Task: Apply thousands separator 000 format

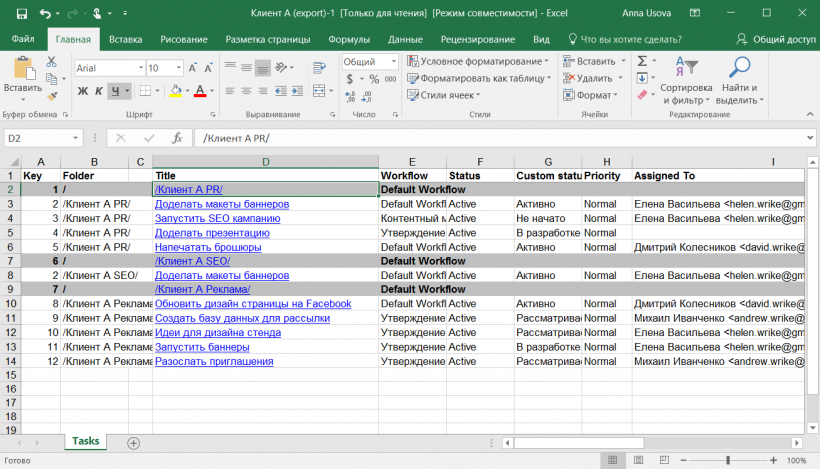Action: [x=390, y=79]
